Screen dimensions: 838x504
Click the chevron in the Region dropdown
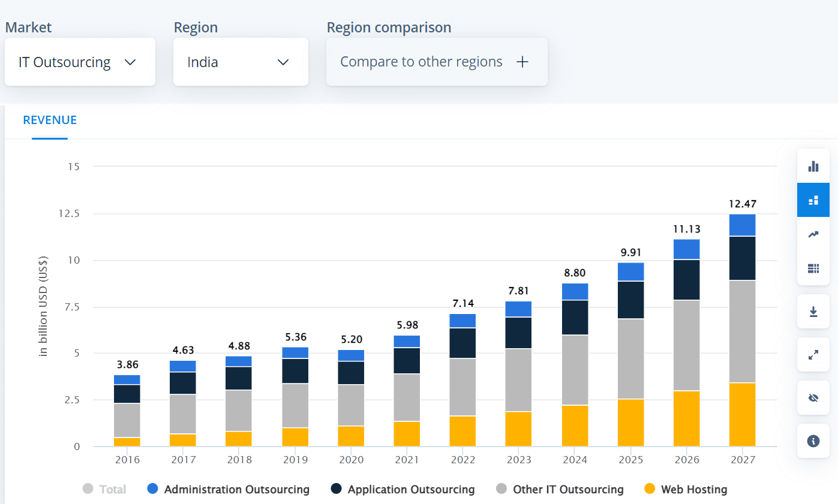283,62
